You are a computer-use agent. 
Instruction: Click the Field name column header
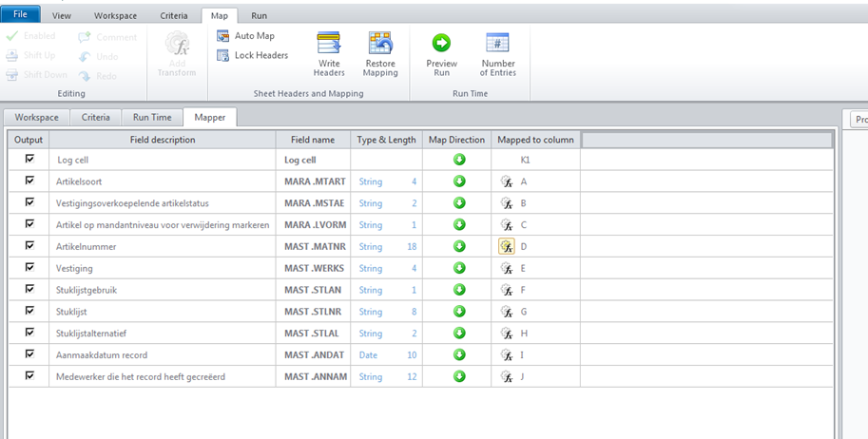[312, 140]
